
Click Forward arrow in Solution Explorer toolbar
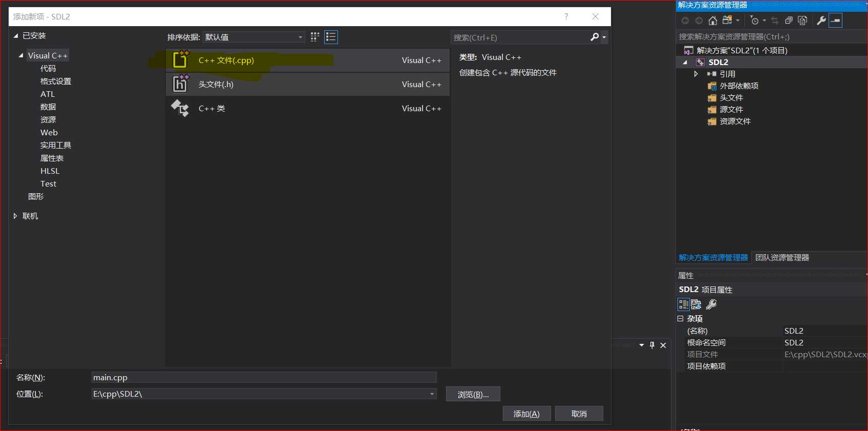coord(698,20)
